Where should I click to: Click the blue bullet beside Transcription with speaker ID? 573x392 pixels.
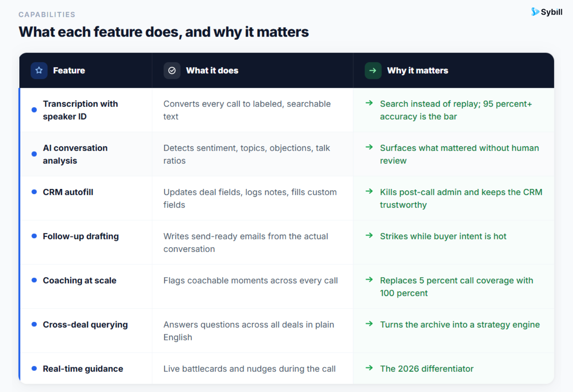point(34,110)
